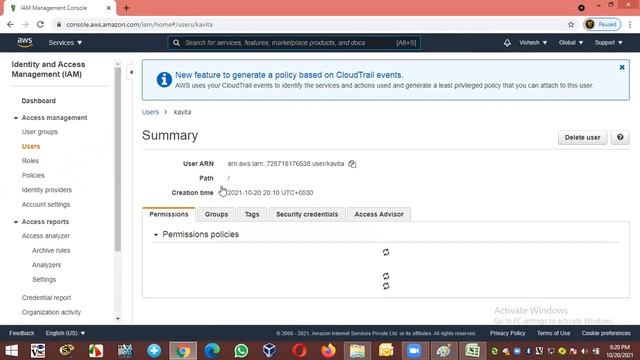640x360 pixels.
Task: Switch to the Groups tab
Action: 216,214
